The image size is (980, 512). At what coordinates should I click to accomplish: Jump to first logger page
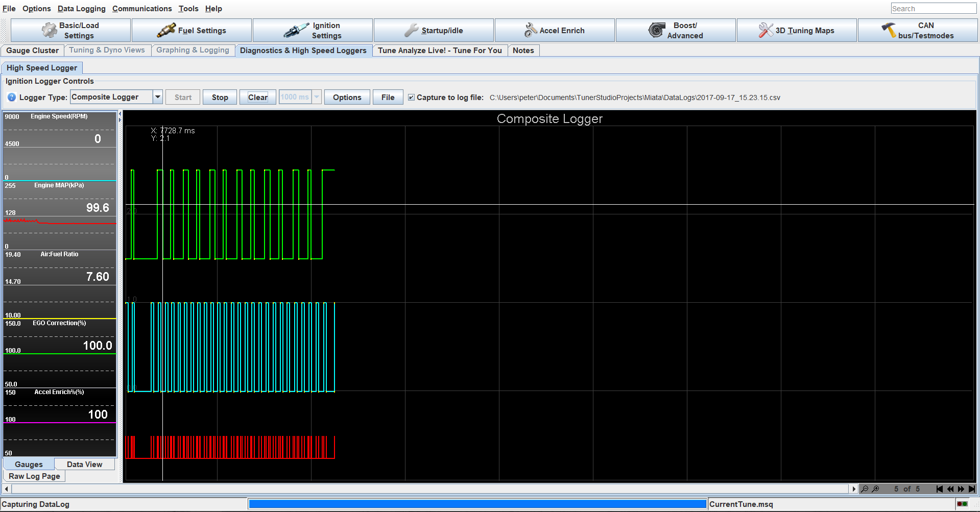click(x=939, y=489)
